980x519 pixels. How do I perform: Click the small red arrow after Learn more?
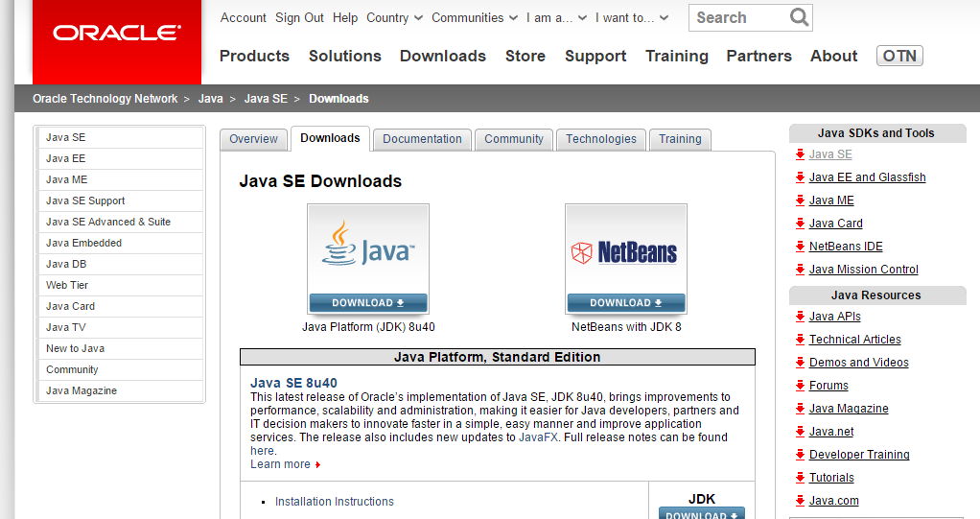click(317, 465)
